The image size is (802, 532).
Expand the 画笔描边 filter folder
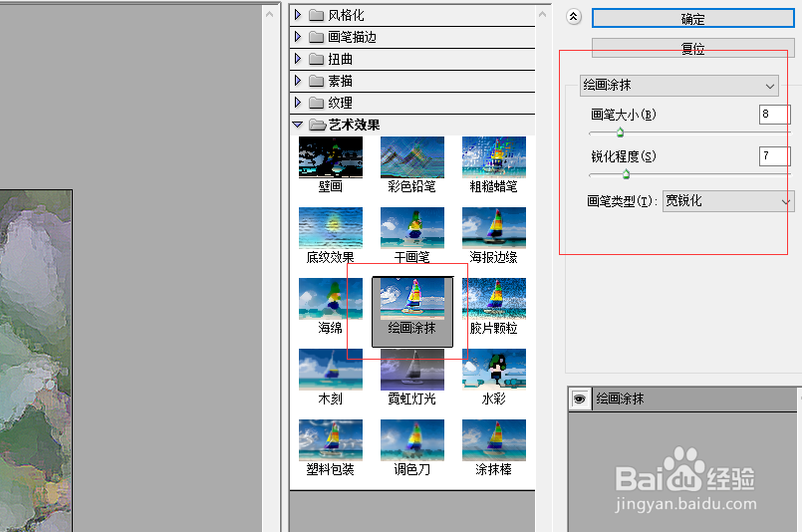pyautogui.click(x=298, y=37)
